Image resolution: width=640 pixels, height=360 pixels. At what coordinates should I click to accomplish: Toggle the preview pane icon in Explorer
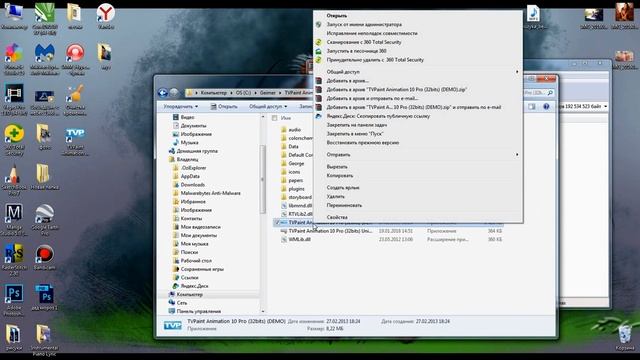[531, 107]
